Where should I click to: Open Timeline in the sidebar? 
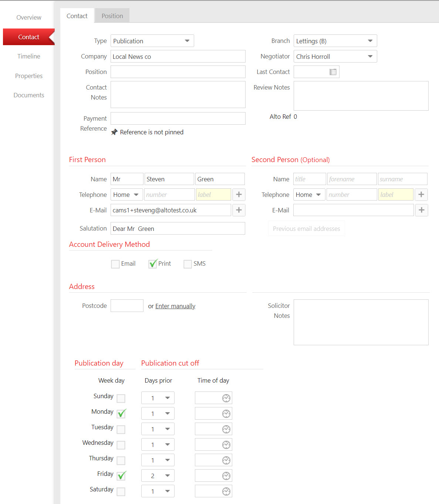pos(29,56)
